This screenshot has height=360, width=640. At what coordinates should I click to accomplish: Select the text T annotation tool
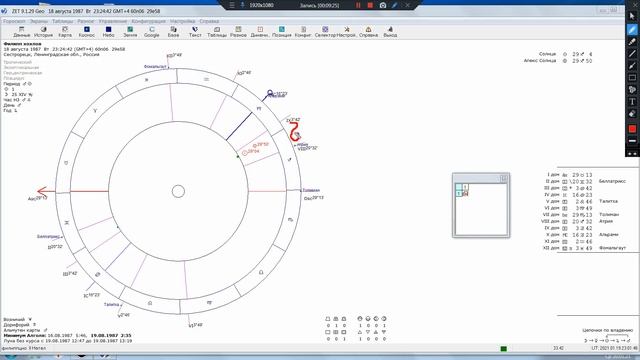click(x=632, y=102)
